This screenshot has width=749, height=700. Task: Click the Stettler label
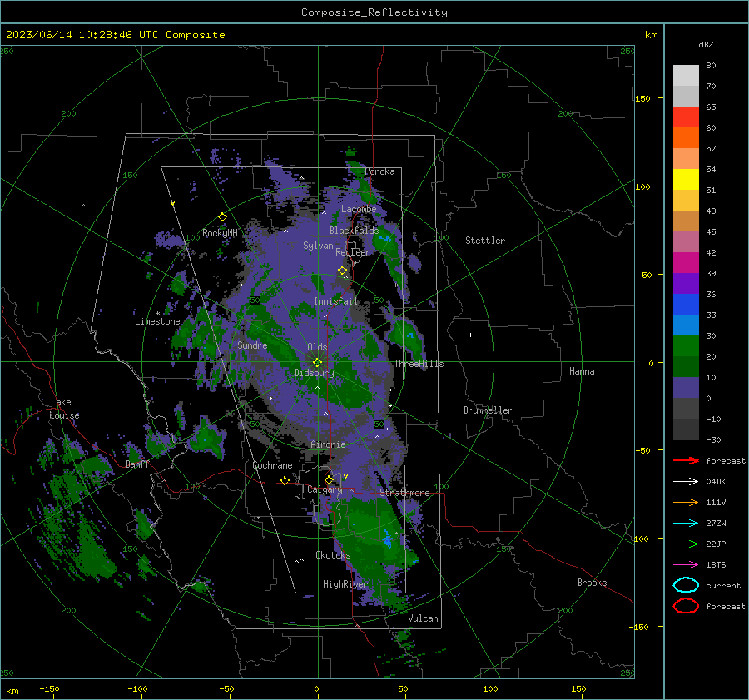pyautogui.click(x=485, y=241)
